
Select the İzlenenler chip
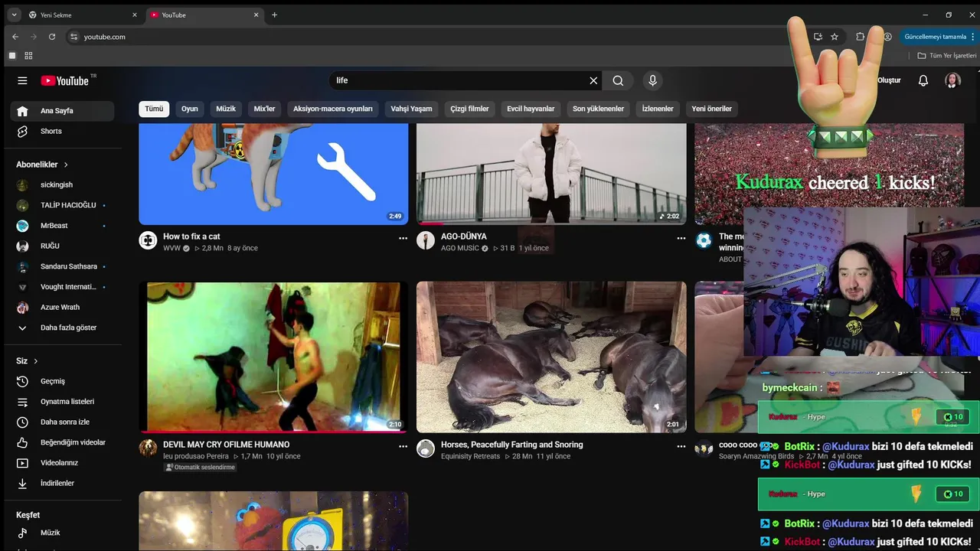tap(658, 109)
